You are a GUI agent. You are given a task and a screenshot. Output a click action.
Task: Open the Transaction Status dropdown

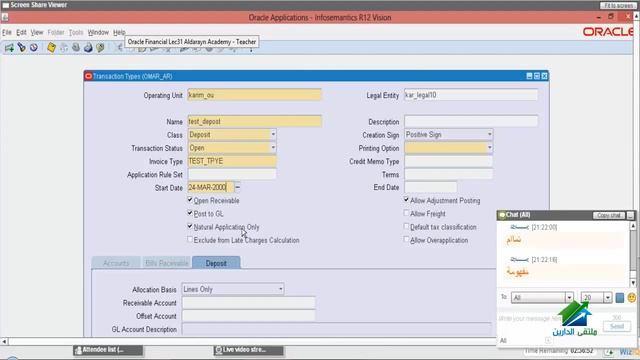[x=273, y=148]
